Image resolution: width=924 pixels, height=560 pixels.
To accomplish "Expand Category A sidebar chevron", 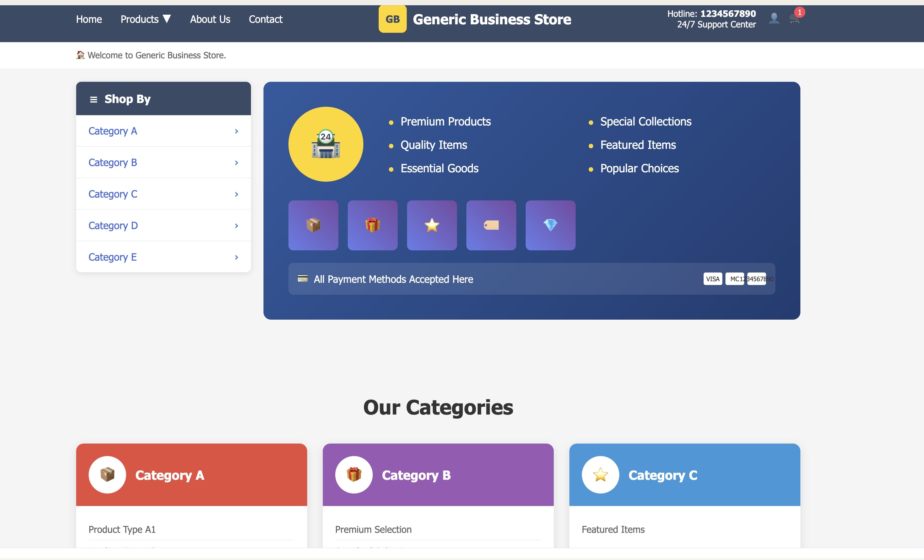I will (x=236, y=131).
